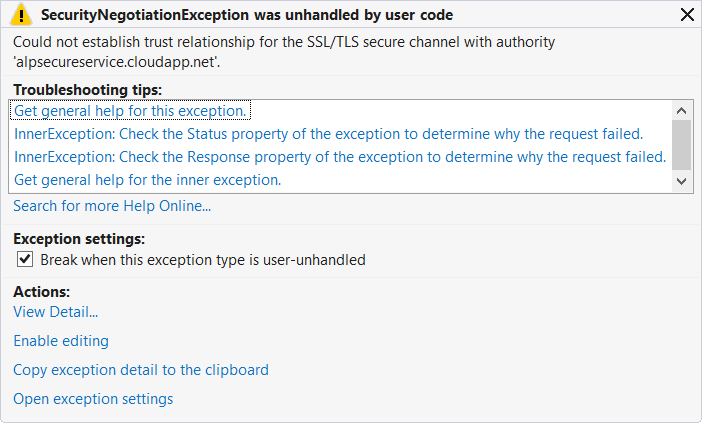Open 'Get general help for this exception' link
Image resolution: width=702 pixels, height=423 pixels.
click(131, 110)
